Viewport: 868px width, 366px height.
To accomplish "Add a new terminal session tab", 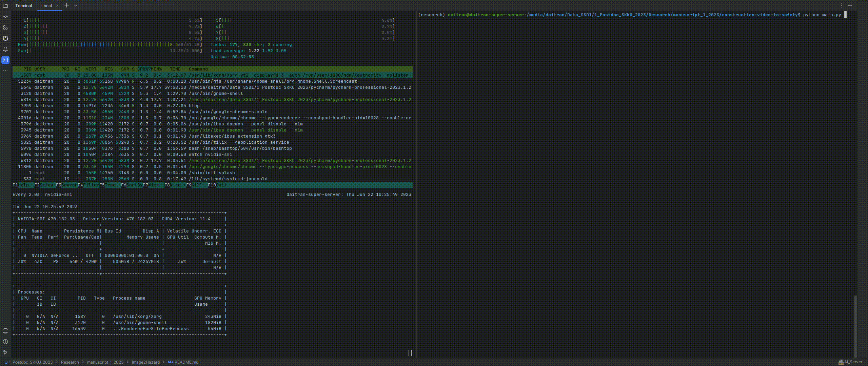I will pos(67,5).
